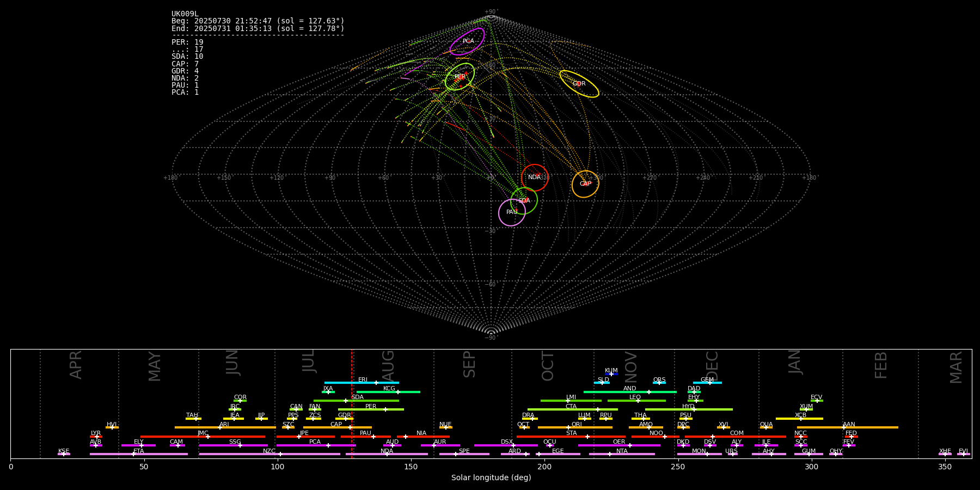Click the +210 right ascension label
This screenshot has height=490, width=980.
756,177
